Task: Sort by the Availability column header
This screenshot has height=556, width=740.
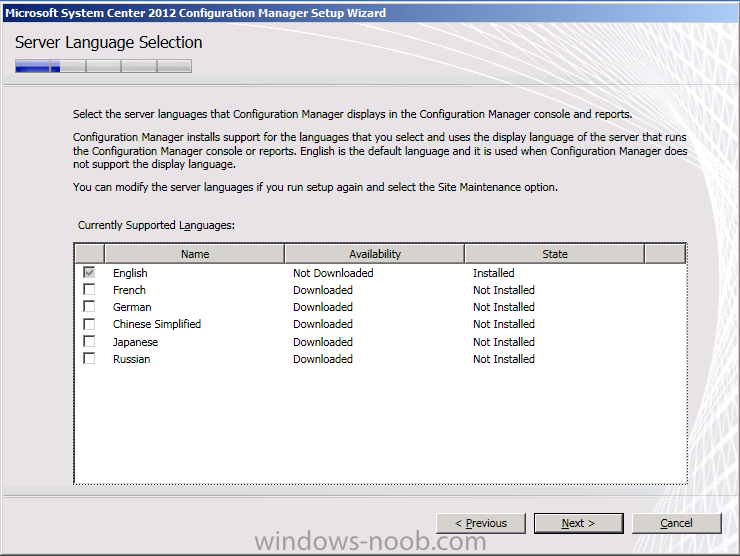Action: click(x=375, y=254)
